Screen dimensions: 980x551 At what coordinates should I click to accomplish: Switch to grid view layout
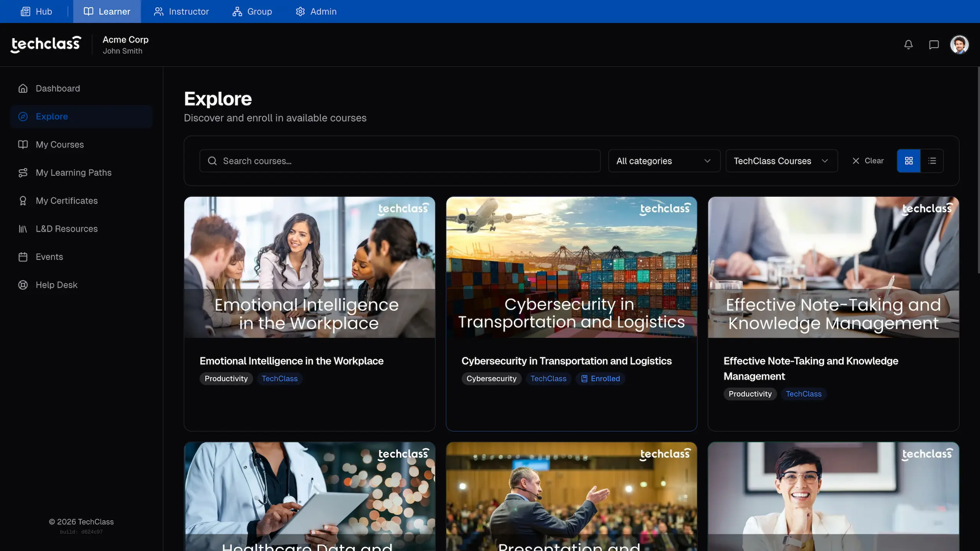908,161
